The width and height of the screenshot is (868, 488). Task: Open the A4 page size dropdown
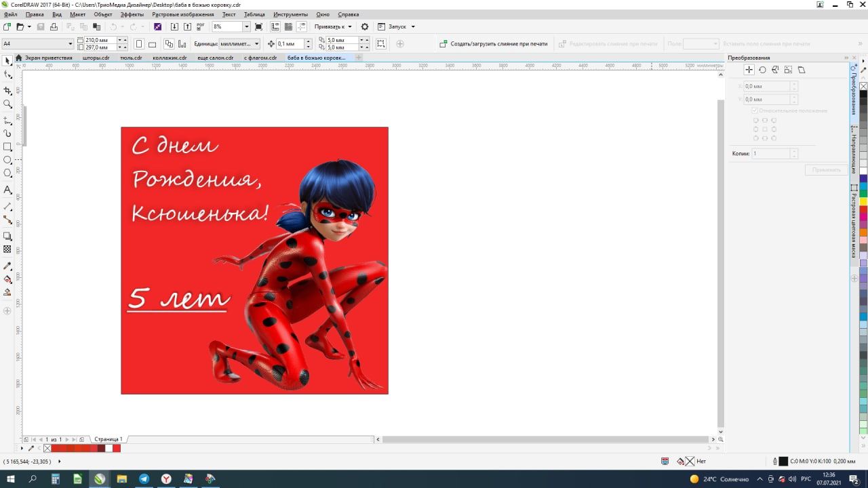[70, 44]
